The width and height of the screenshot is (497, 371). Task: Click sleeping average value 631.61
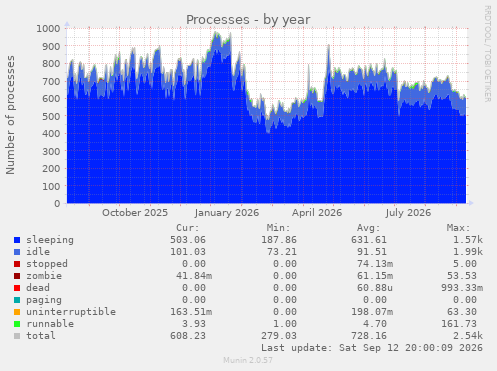(x=369, y=240)
